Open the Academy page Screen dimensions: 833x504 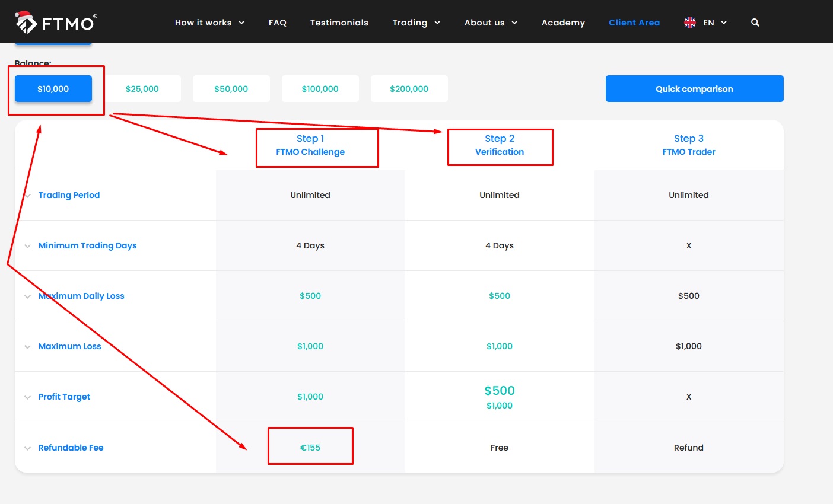tap(563, 23)
